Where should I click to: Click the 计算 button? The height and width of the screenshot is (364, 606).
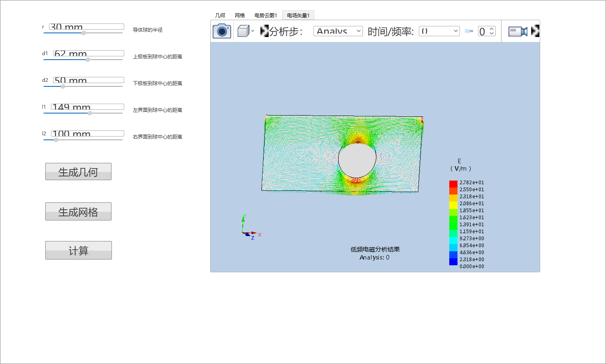(x=78, y=250)
